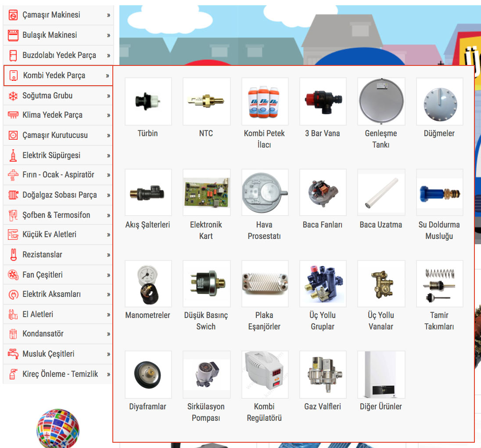Go to the Üç Yollu Vanalar link
This screenshot has width=481, height=448.
(380, 321)
